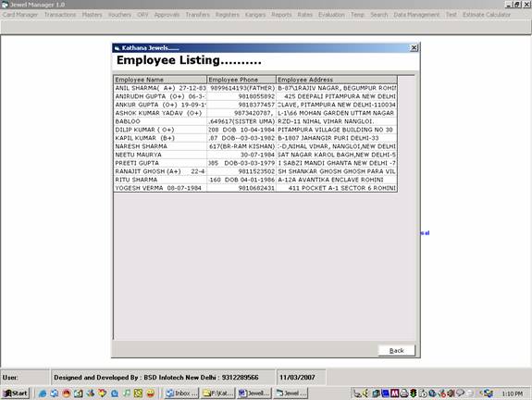Click the Start button
The height and width of the screenshot is (400, 532).
(16, 394)
